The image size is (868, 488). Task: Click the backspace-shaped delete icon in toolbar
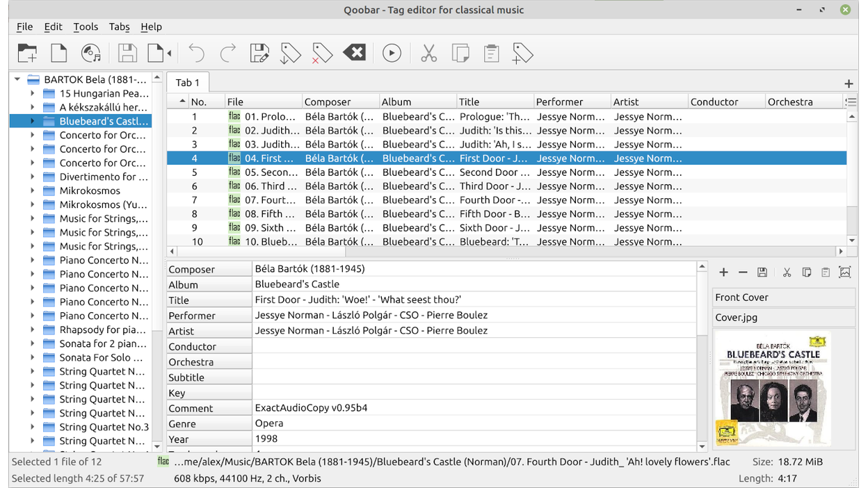coord(354,54)
